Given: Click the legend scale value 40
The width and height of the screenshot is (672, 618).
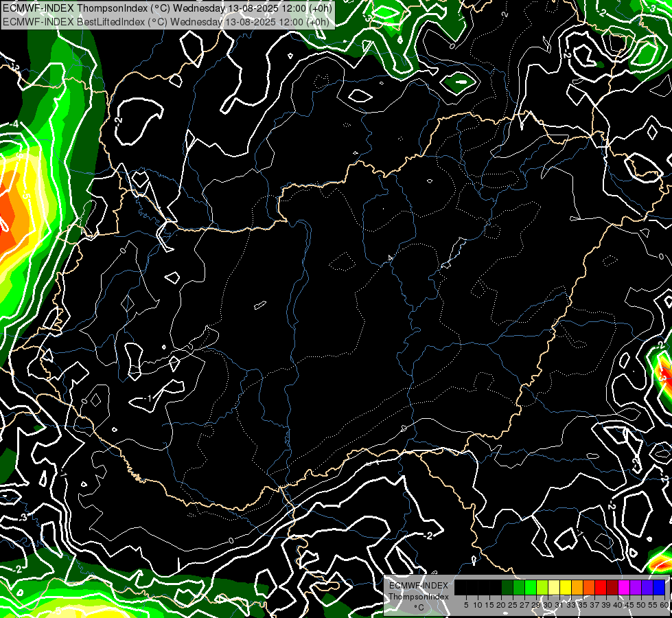Looking at the screenshot, I should pyautogui.click(x=618, y=605).
